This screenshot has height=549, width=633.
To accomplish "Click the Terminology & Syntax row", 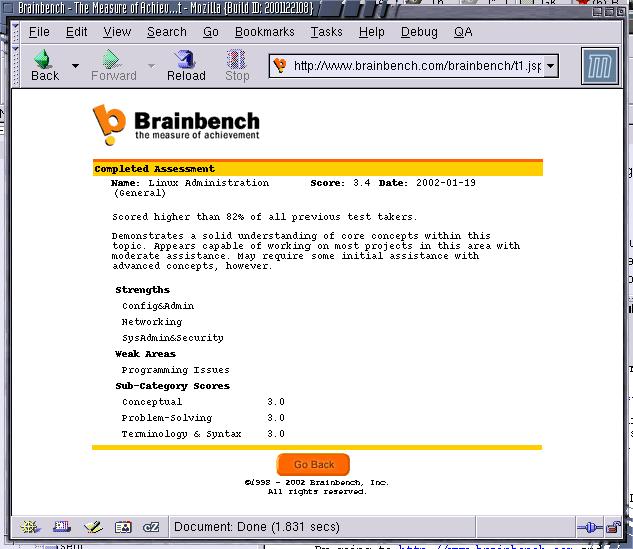I will click(203, 434).
